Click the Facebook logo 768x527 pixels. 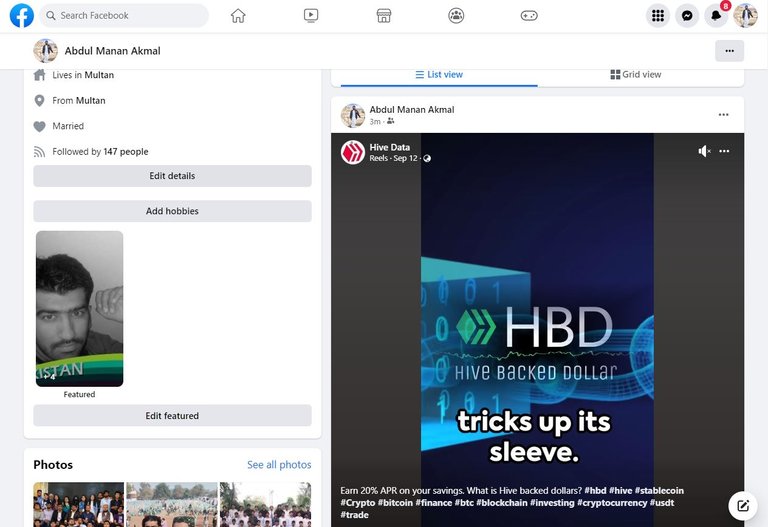(x=22, y=16)
